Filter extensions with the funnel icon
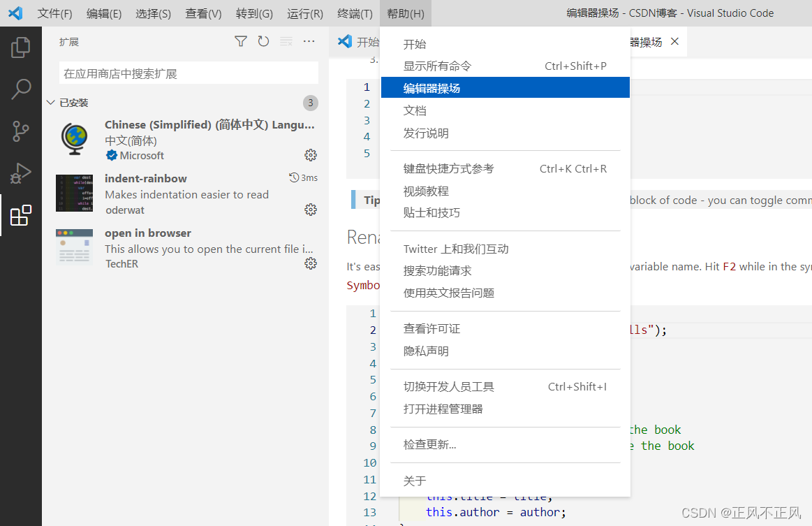The width and height of the screenshot is (812, 526). point(241,41)
